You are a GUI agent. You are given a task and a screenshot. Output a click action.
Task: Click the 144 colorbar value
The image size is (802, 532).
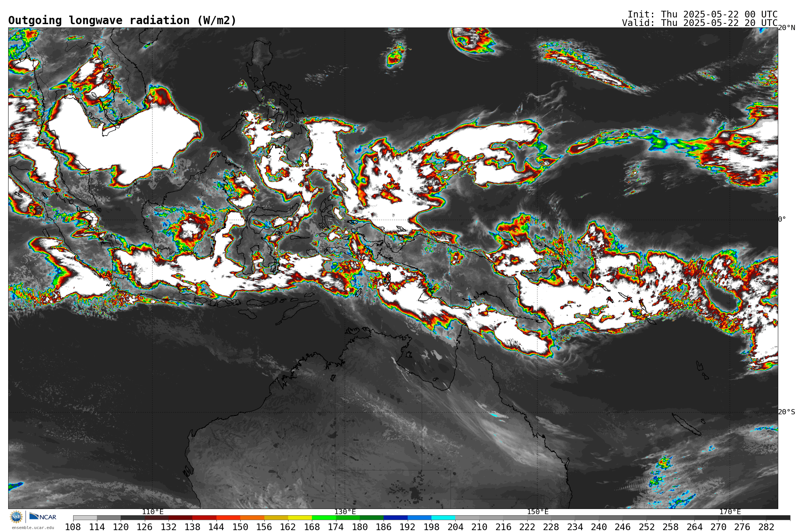[x=216, y=527]
